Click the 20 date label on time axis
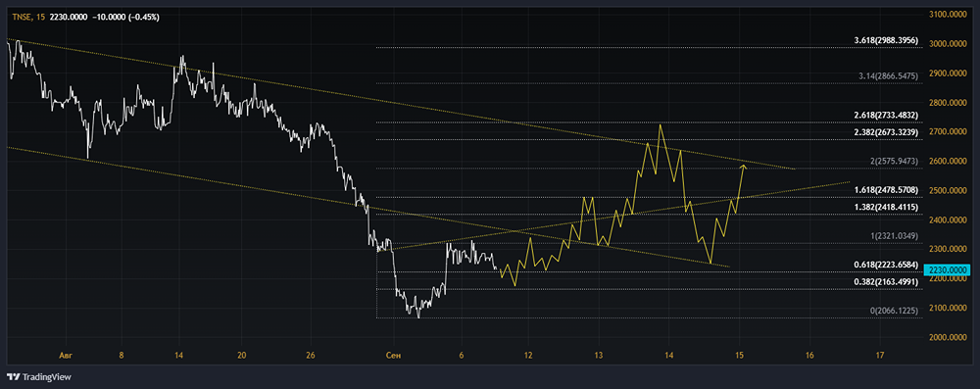Viewport: 980px width, 389px height. [x=242, y=356]
